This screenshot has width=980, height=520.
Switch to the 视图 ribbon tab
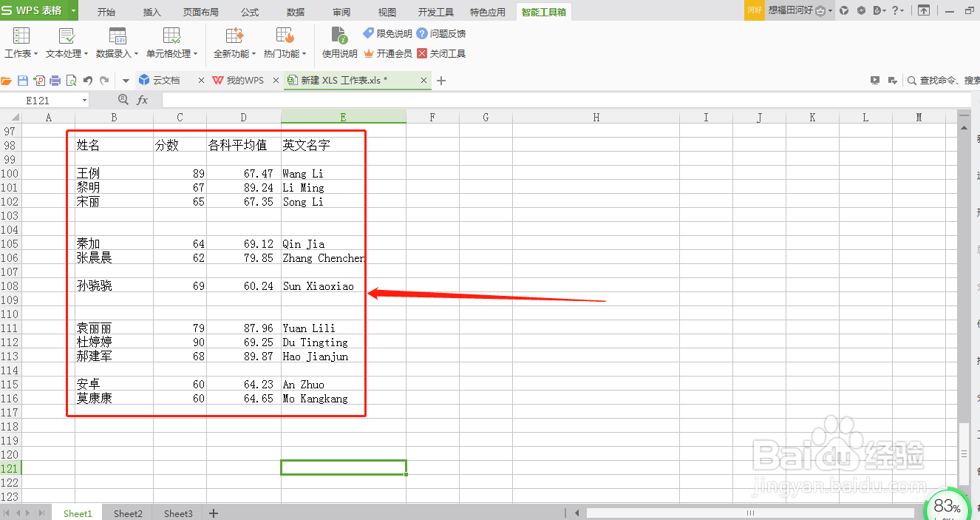(x=387, y=12)
